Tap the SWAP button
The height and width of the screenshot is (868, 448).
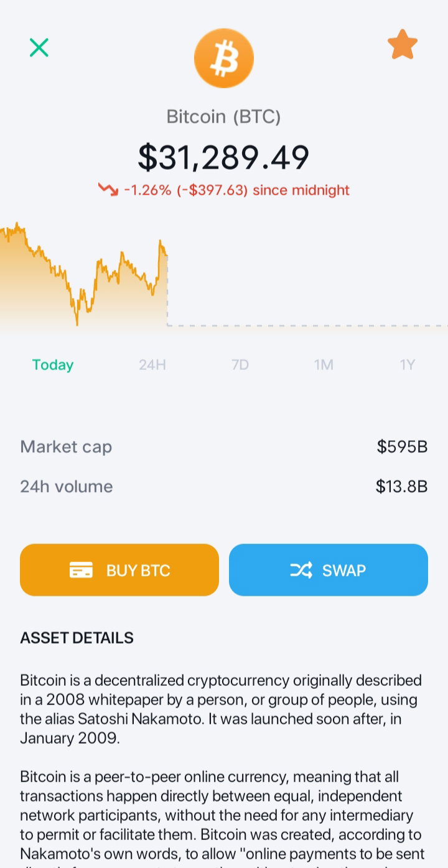coord(329,570)
